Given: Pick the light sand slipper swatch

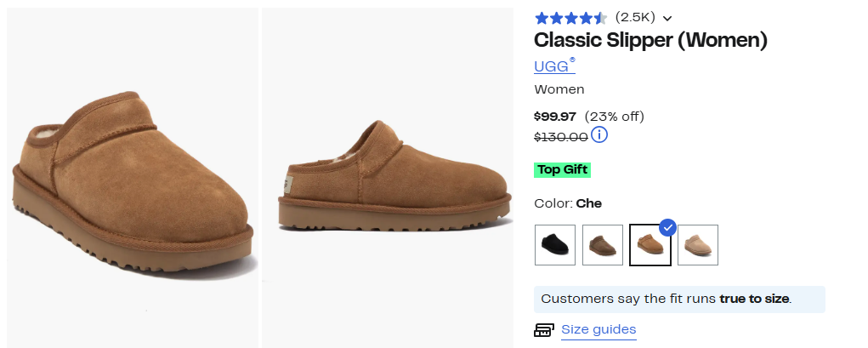Looking at the screenshot, I should click(698, 245).
